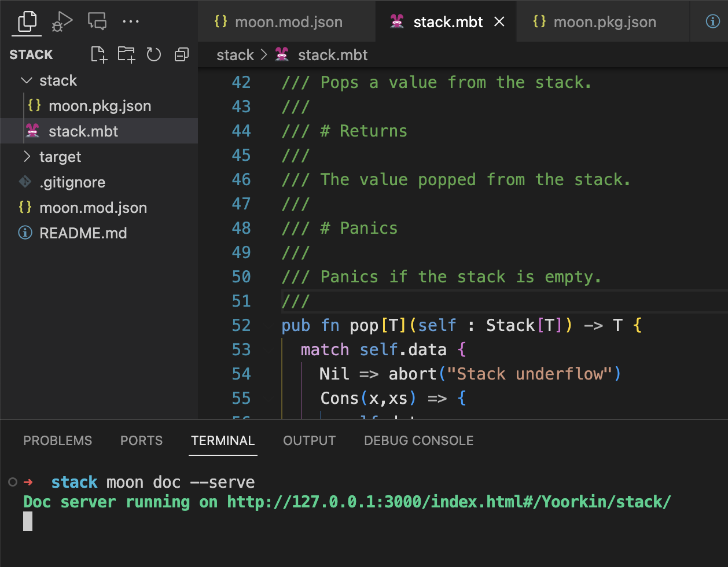Open the DEBUG CONSOLE panel tab

point(418,440)
